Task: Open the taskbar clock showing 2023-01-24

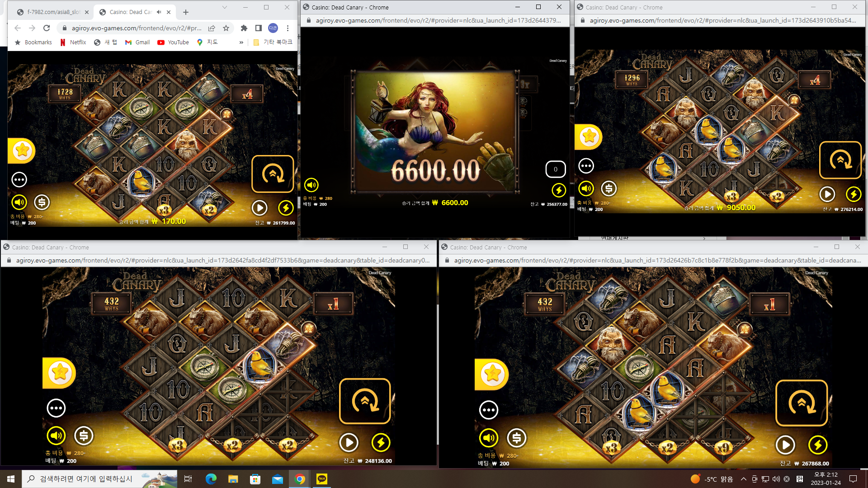Action: tap(826, 479)
